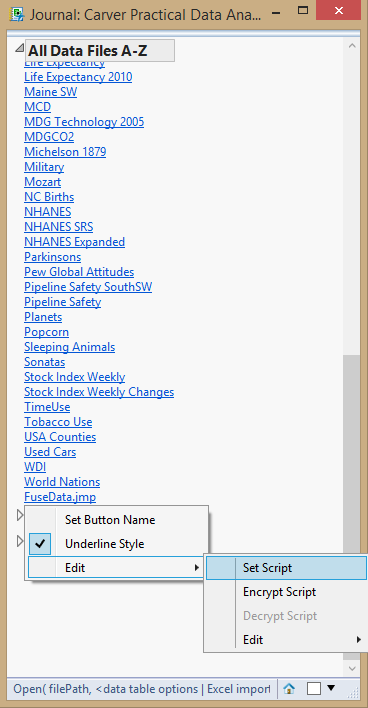Select Encrypt Script menu item
Screen dimensions: 368x708
[286, 592]
